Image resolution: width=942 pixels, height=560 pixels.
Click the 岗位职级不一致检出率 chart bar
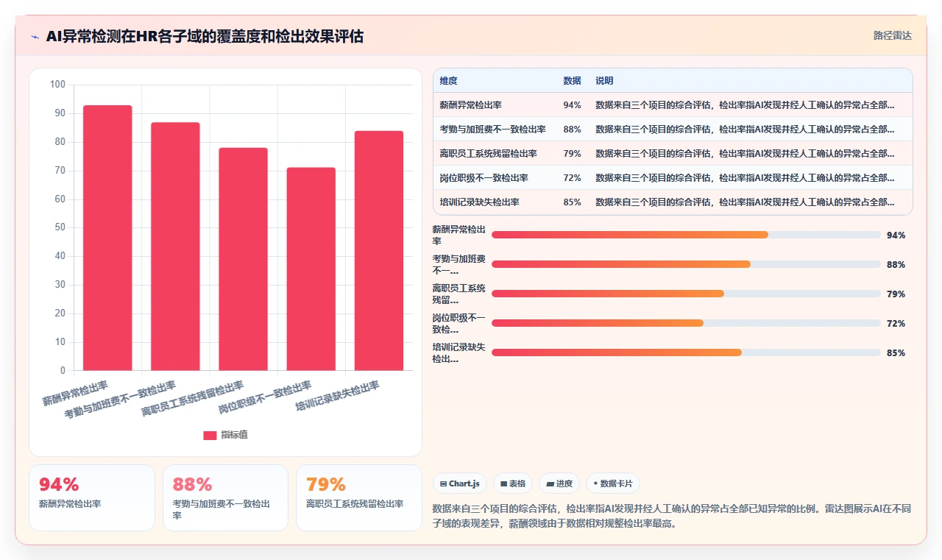pos(311,269)
